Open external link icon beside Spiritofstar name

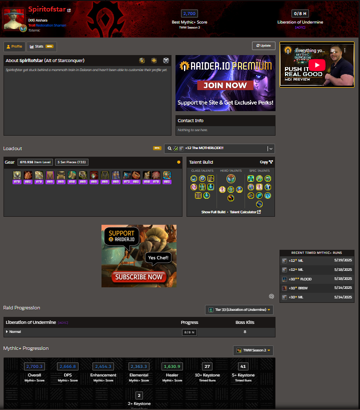coord(69,10)
